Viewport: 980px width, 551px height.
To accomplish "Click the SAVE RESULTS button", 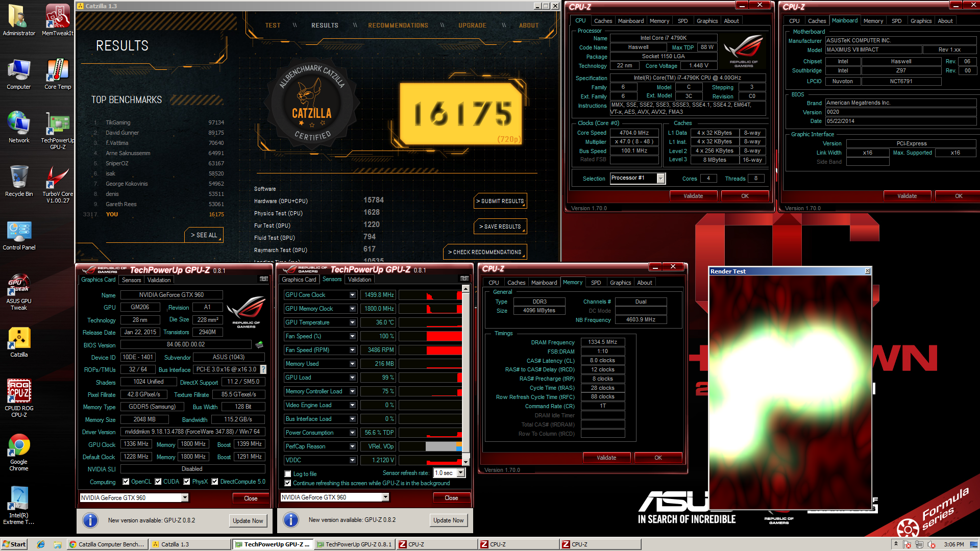I will click(500, 227).
